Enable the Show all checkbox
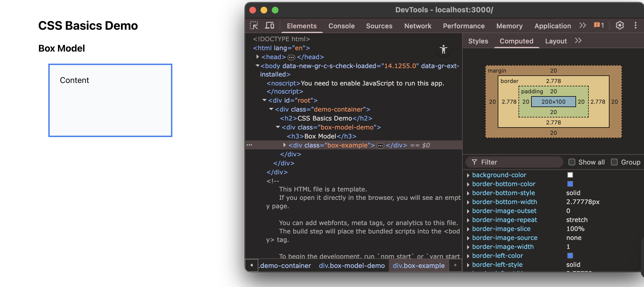Screen dimensions: 644x287 point(572,162)
